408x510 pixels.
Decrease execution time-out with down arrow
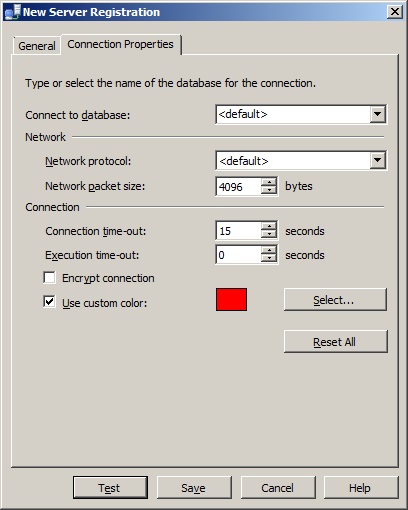(269, 259)
